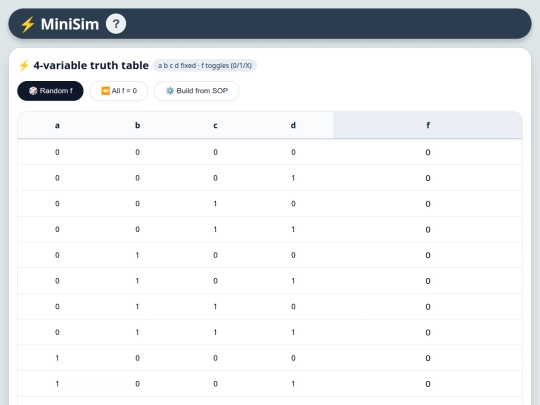Toggle f output for row 1001
This screenshot has height=405, width=540.
428,384
